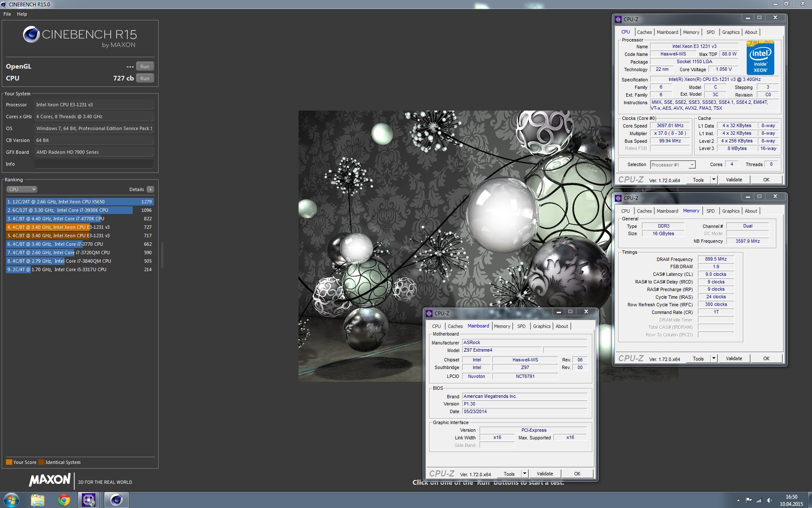Click Tools button in Mainboard CPU-Z window
The height and width of the screenshot is (508, 812).
[x=509, y=474]
